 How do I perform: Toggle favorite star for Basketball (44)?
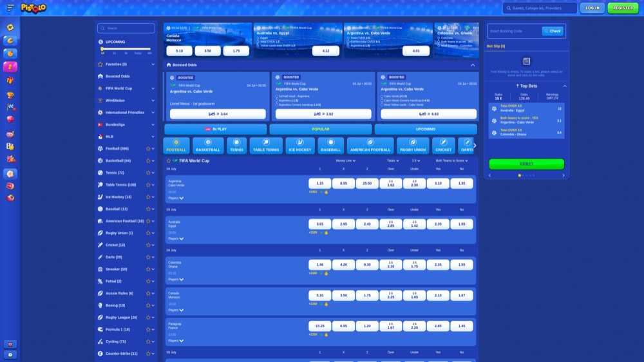click(x=148, y=160)
